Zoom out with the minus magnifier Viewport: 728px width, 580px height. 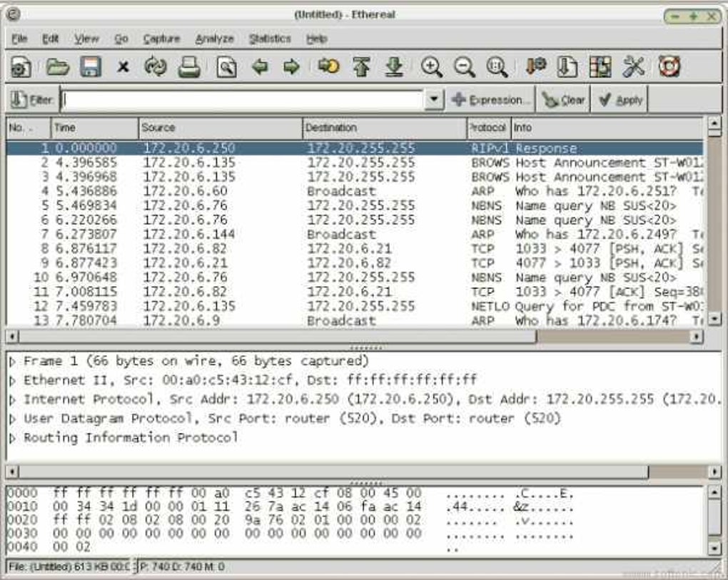(x=465, y=67)
